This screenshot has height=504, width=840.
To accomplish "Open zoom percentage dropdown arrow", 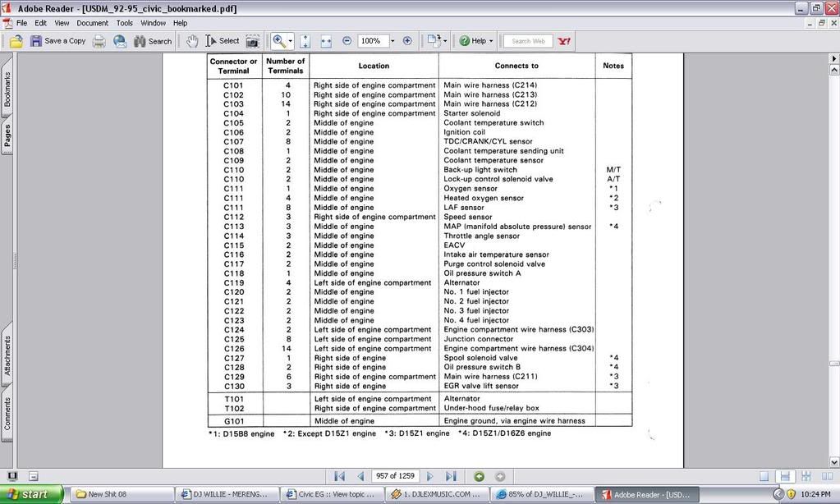I will point(392,41).
